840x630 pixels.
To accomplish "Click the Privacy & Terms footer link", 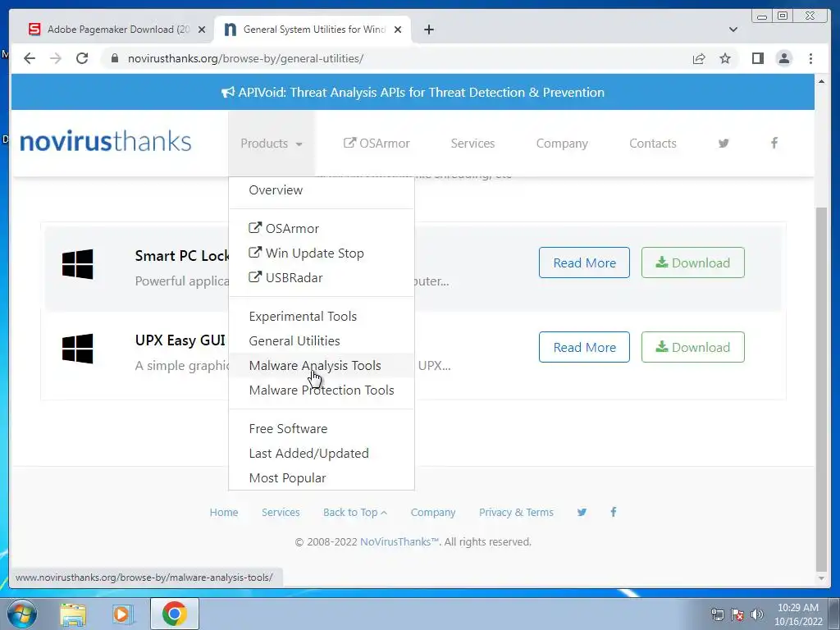I will tap(516, 512).
